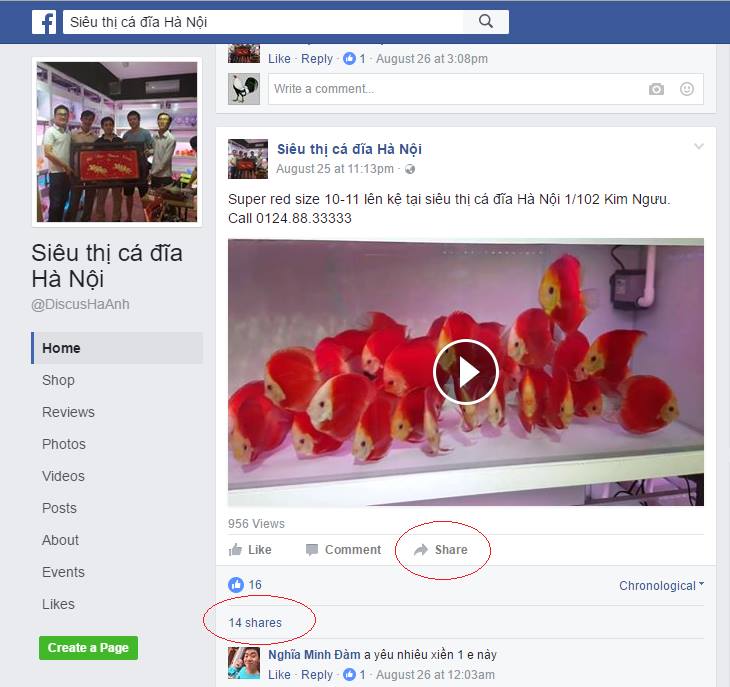Like Nghĩa Minh Đàm's comment
The width and height of the screenshot is (730, 687).
point(279,674)
